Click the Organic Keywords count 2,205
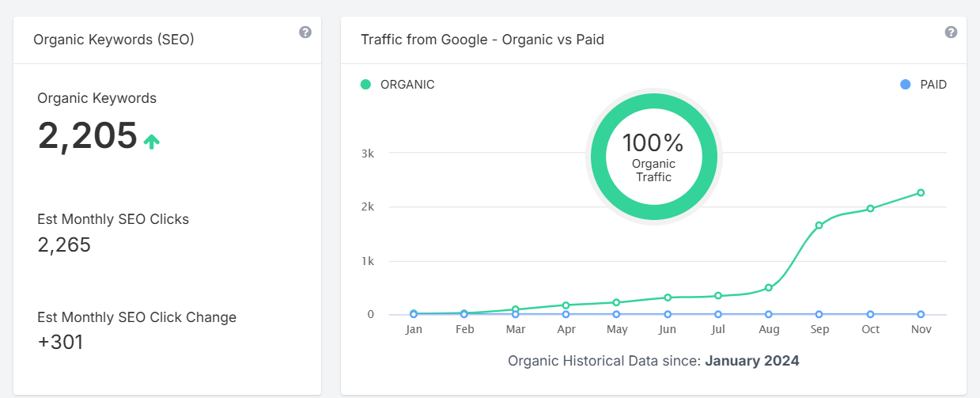The width and height of the screenshot is (980, 398). click(87, 135)
